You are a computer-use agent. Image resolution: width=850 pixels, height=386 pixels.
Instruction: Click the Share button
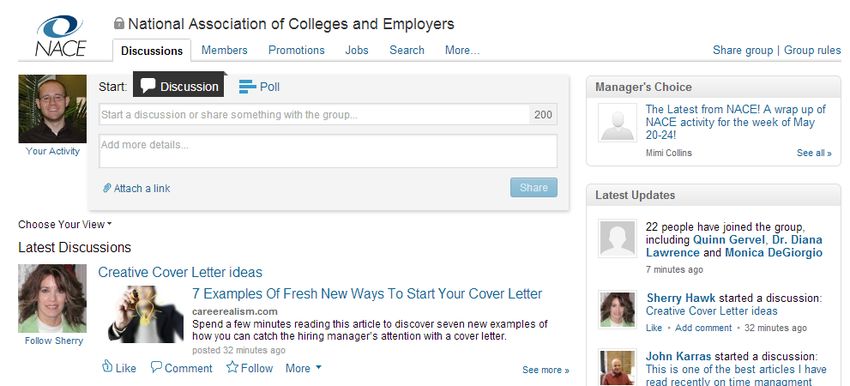click(x=533, y=188)
